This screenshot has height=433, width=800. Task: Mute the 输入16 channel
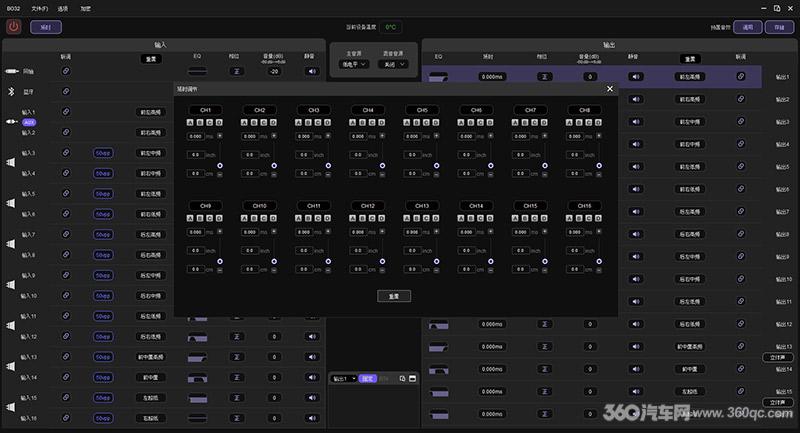point(312,418)
